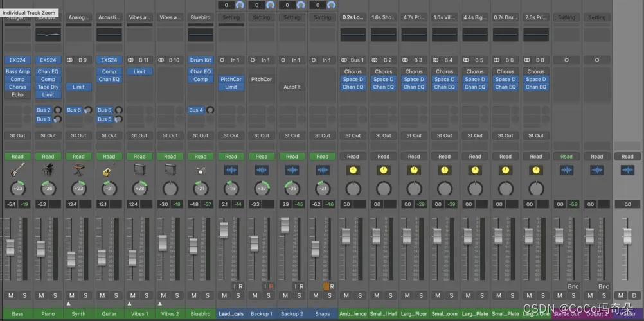The width and height of the screenshot is (644, 321).
Task: Click the Bluebird channel EQ thumbnail display
Action: (201, 35)
